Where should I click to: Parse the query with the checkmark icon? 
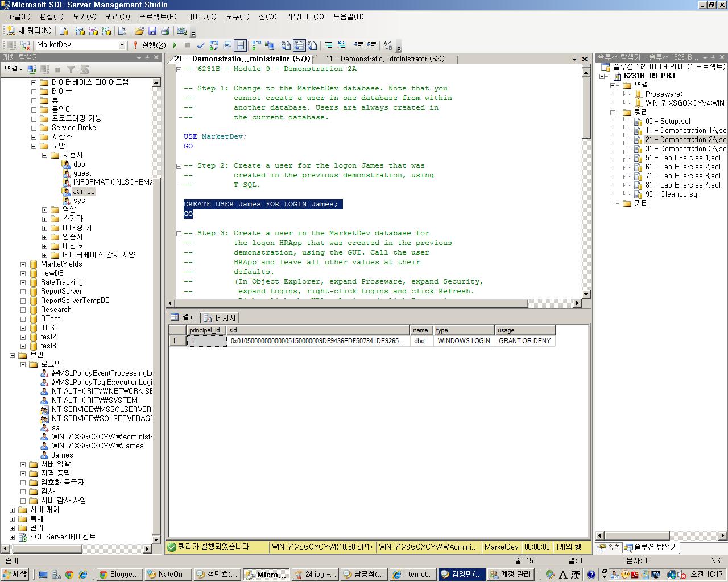click(x=200, y=45)
